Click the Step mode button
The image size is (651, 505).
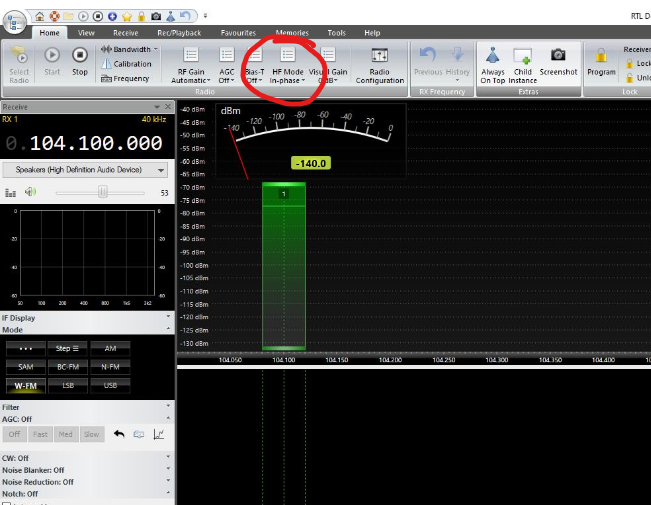pos(65,348)
